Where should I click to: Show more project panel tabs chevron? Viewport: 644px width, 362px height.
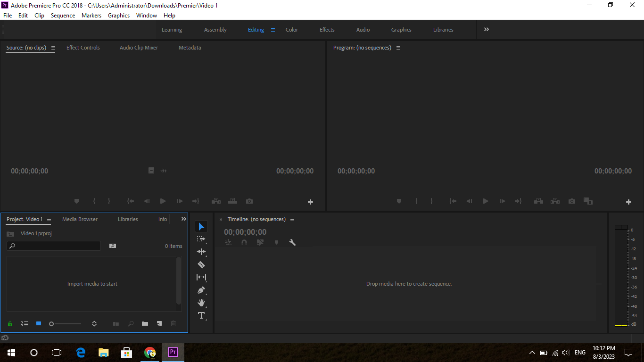tap(184, 219)
